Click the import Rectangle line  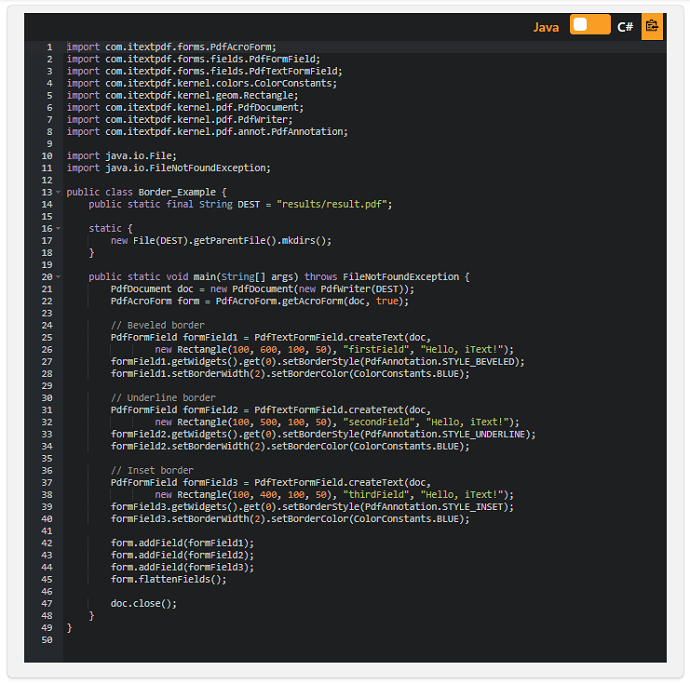pyautogui.click(x=182, y=96)
